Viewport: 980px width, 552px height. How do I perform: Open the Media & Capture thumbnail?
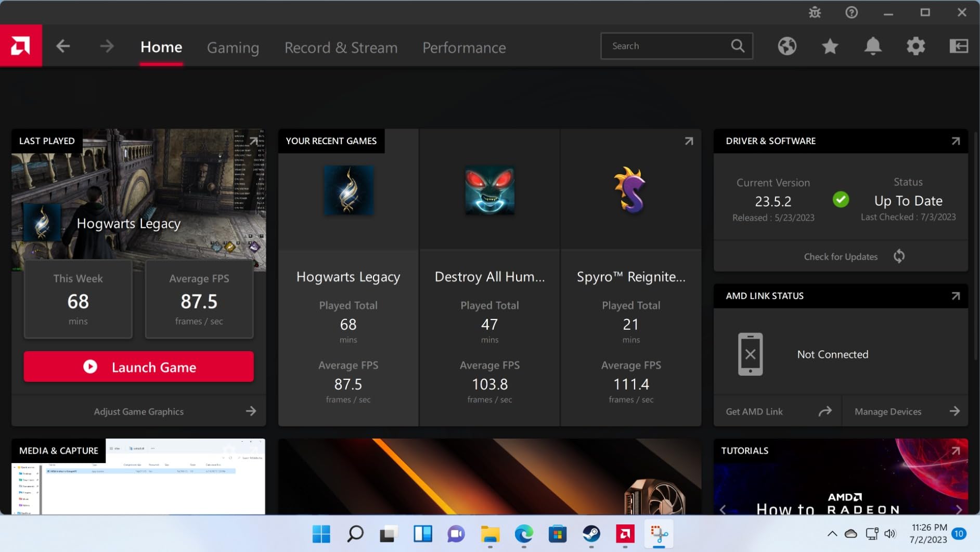click(138, 477)
